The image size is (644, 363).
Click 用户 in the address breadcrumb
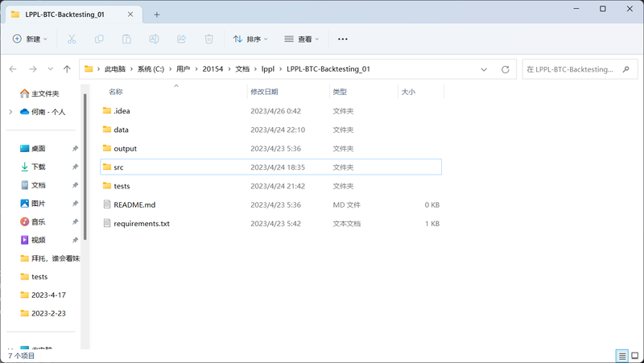184,69
